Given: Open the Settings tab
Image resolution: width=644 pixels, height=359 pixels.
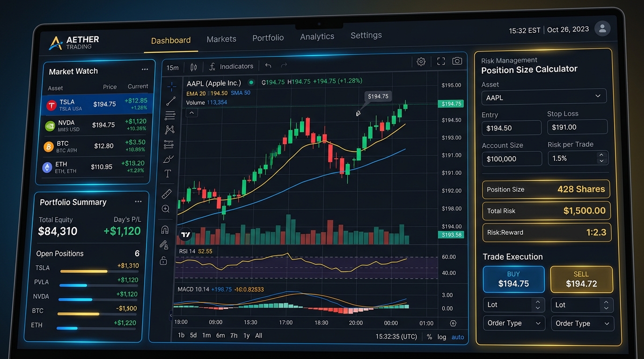Looking at the screenshot, I should (366, 35).
